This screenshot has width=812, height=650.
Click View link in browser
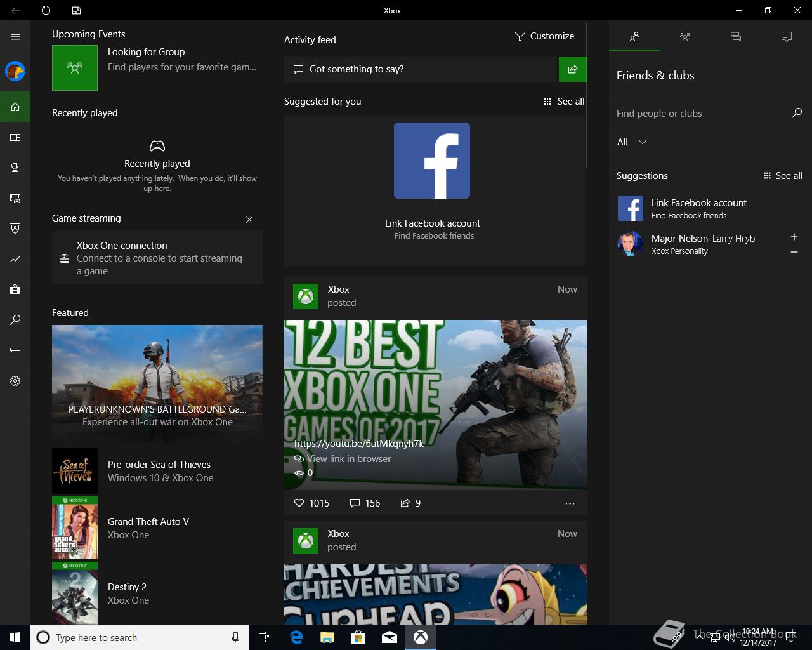[x=343, y=459]
